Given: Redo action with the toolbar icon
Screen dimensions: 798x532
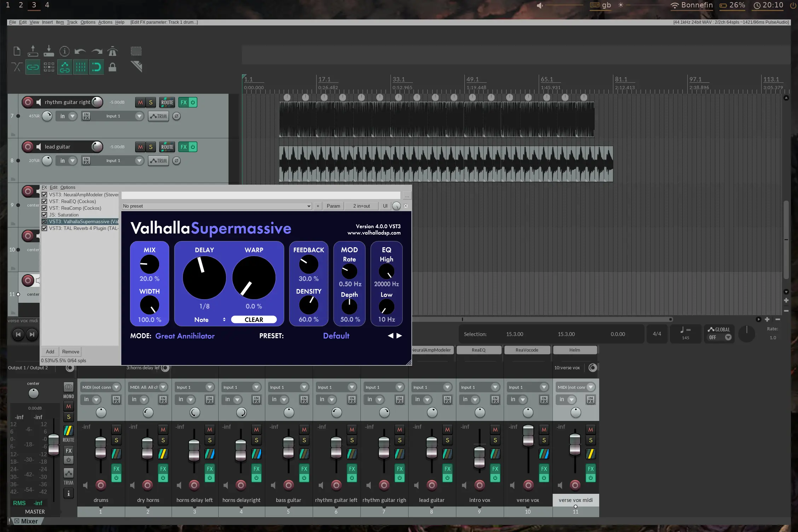Looking at the screenshot, I should point(97,51).
